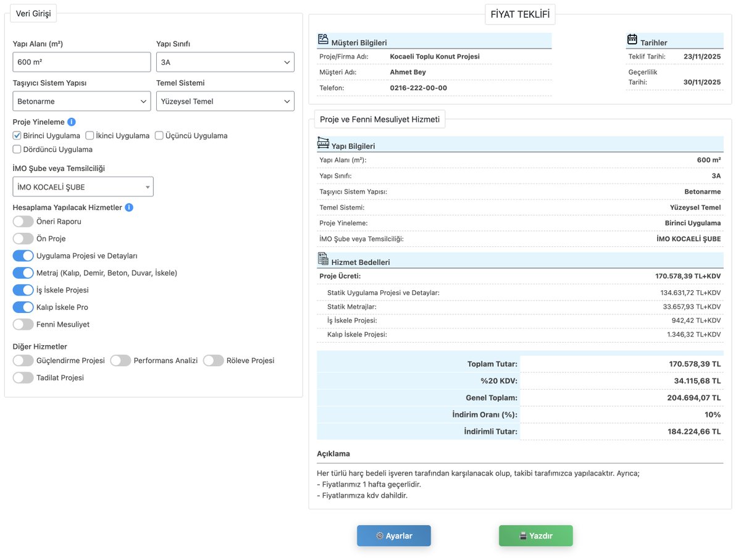
Task: Turn on the Performans Analizi toggle
Action: click(120, 361)
